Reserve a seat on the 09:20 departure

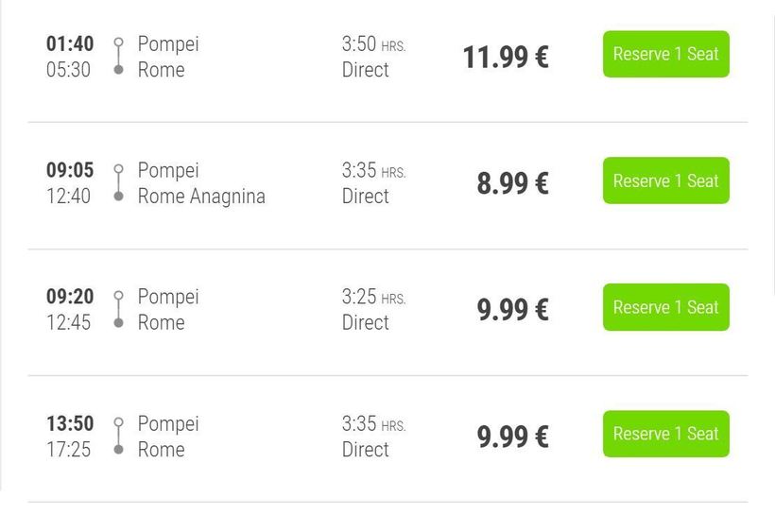click(x=665, y=308)
